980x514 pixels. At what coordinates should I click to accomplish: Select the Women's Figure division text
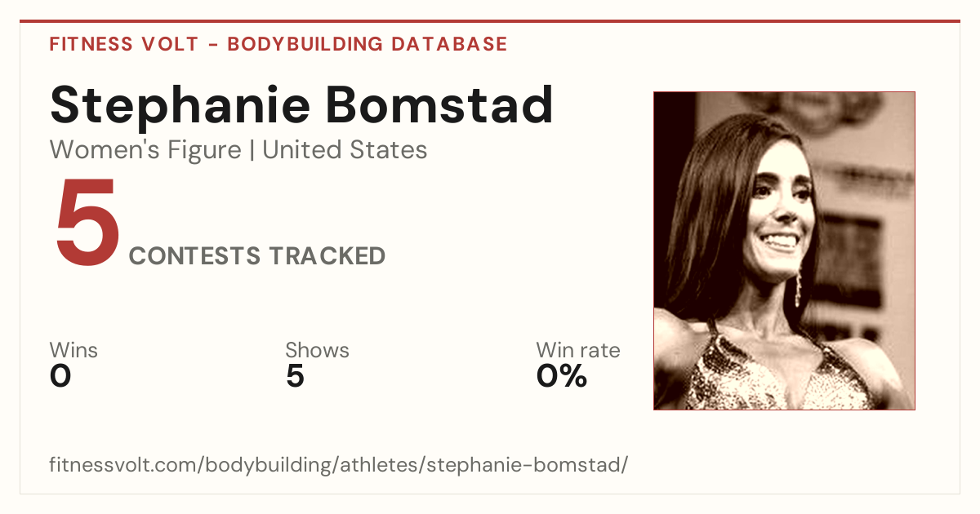coord(145,150)
